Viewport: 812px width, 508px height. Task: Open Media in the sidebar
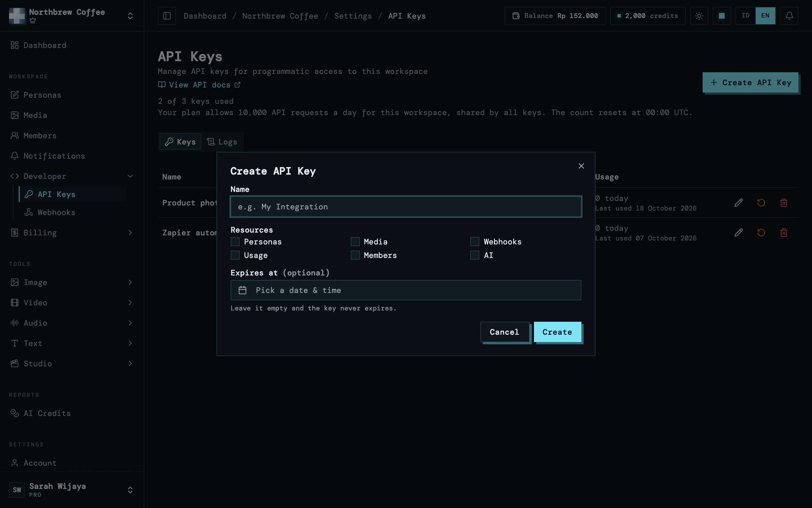tap(72, 115)
